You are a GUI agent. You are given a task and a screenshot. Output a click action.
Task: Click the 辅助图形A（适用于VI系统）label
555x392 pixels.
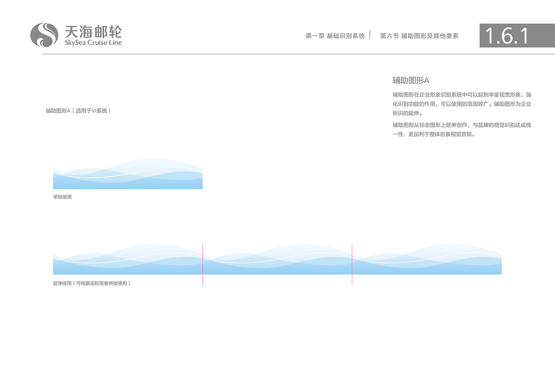pyautogui.click(x=78, y=110)
